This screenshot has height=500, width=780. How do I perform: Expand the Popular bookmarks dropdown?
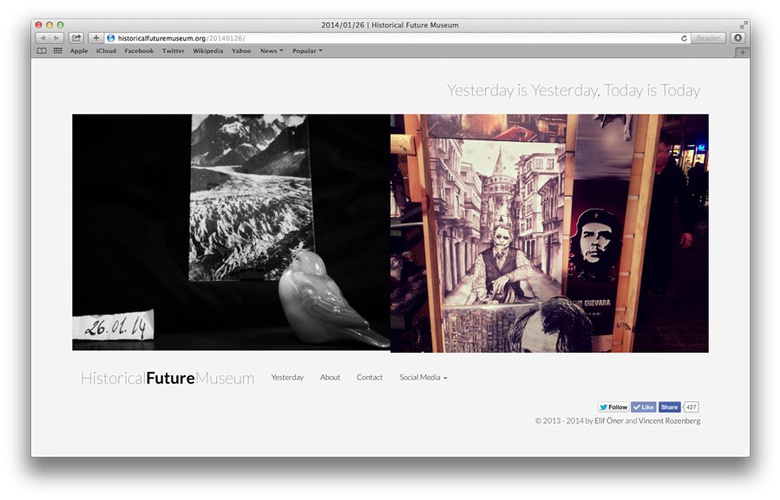tap(307, 50)
